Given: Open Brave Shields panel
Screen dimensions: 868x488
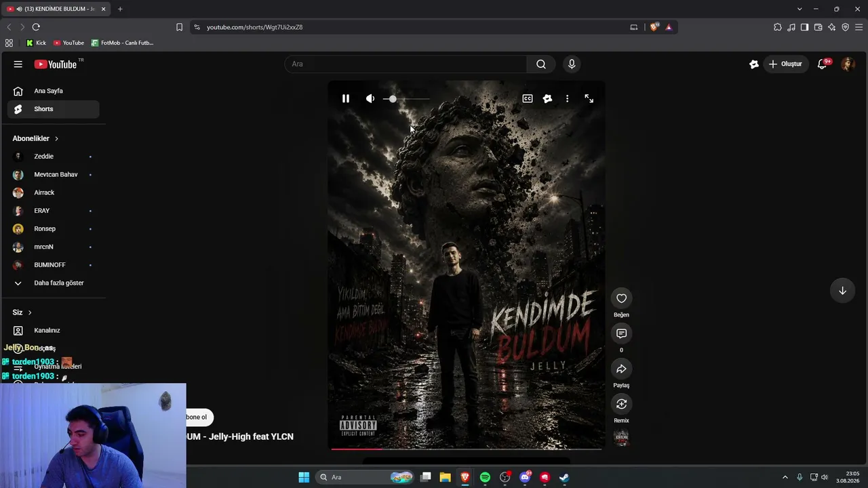Looking at the screenshot, I should coord(654,27).
